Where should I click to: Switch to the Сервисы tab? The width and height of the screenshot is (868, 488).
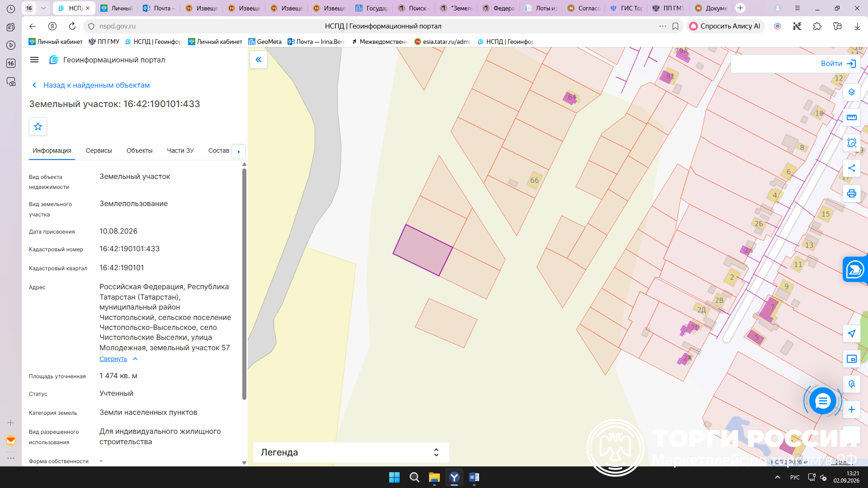click(x=99, y=150)
